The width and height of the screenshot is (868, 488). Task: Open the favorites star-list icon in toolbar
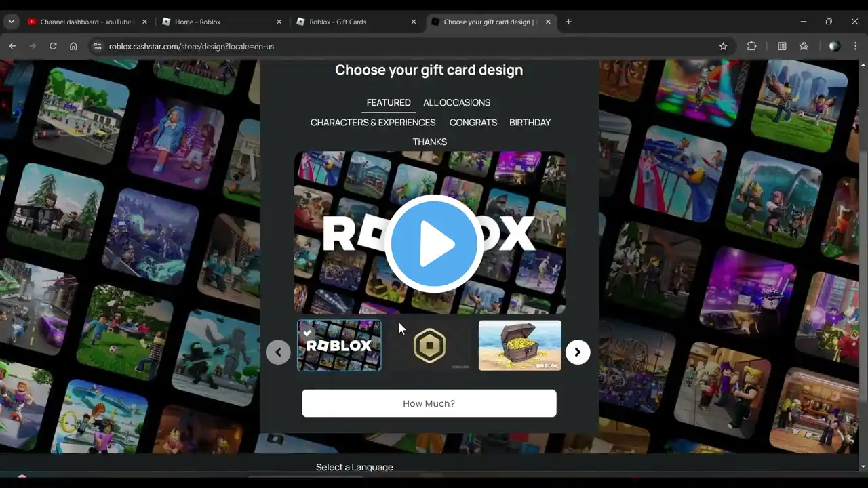(804, 46)
